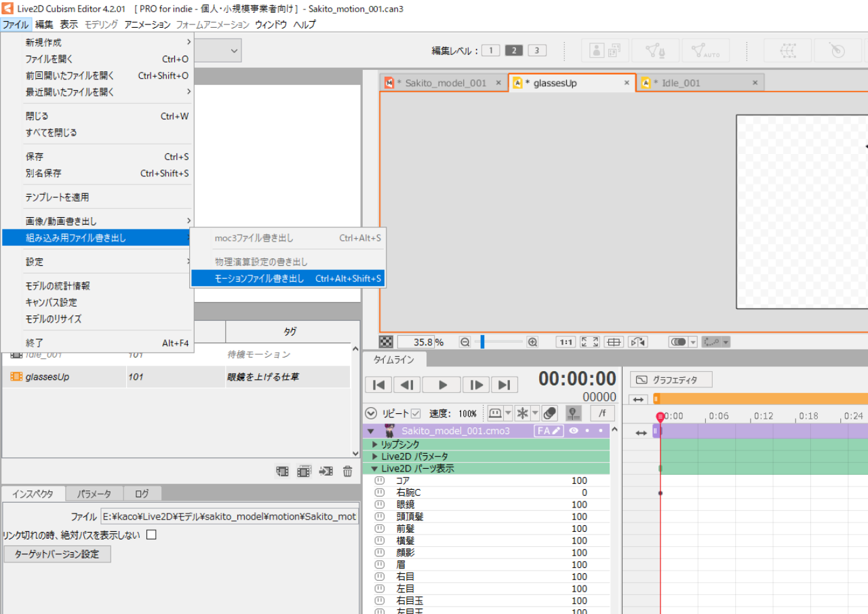
Task: Click the flip canvas horizontally icon
Action: tap(637, 342)
